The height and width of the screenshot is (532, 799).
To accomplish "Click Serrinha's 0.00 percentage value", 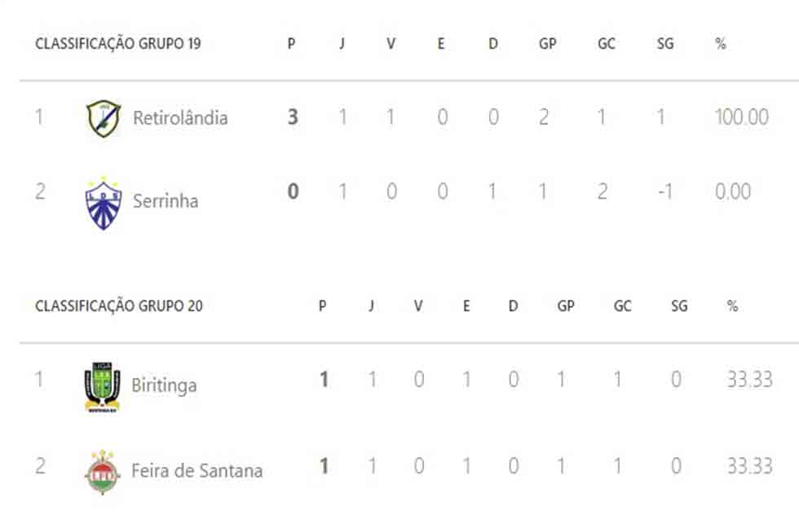I will point(733,192).
